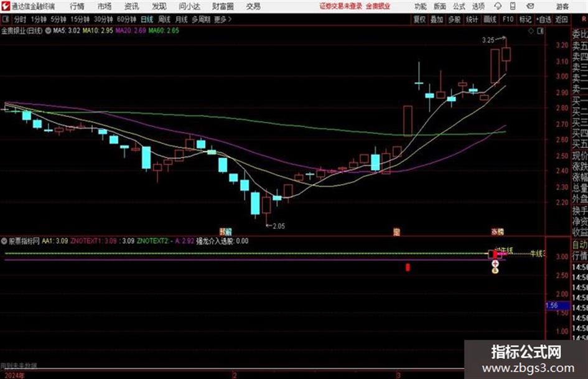This screenshot has width=588, height=379.
Task: Click the 统计 toolbar button
Action: (x=472, y=19)
